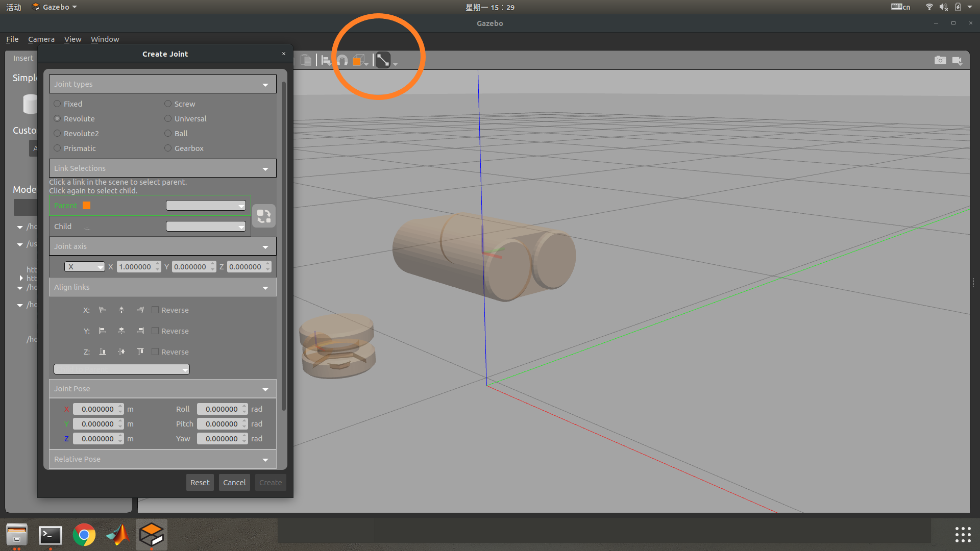Open the Camera menu
Screen dimensions: 980x551
point(41,39)
